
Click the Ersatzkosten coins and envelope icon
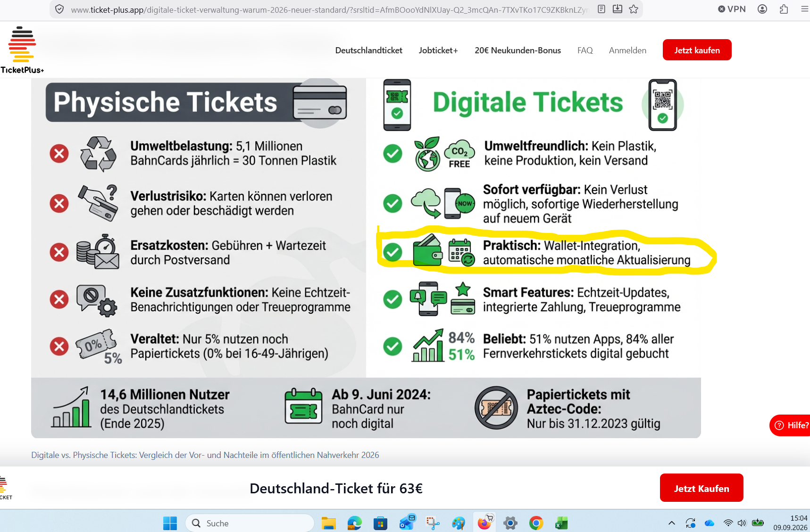pos(98,252)
